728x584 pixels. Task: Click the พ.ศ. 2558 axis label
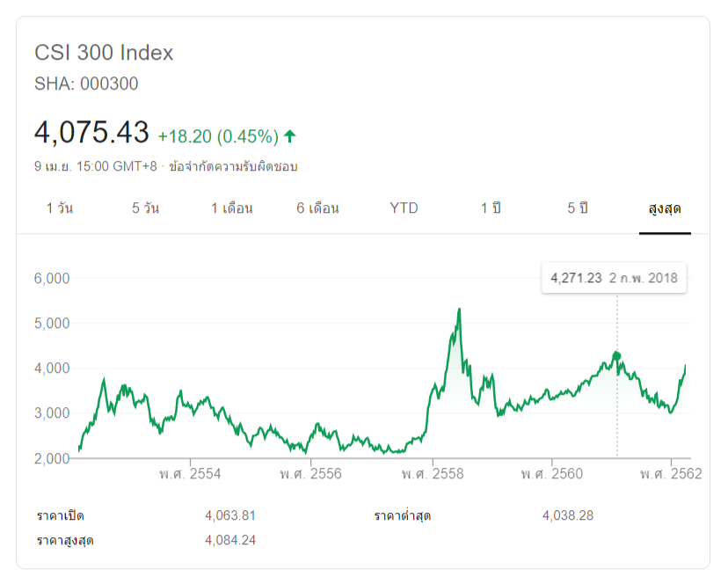tap(433, 474)
